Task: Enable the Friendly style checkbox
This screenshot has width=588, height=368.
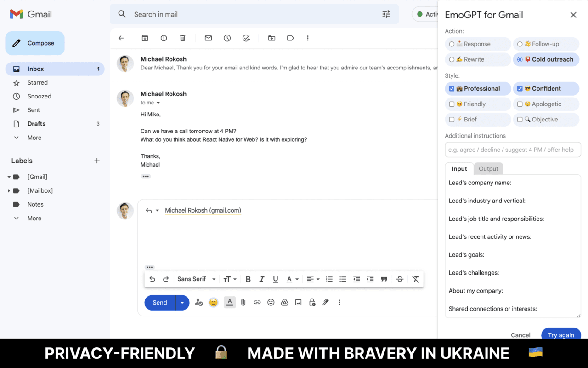Action: (x=452, y=104)
